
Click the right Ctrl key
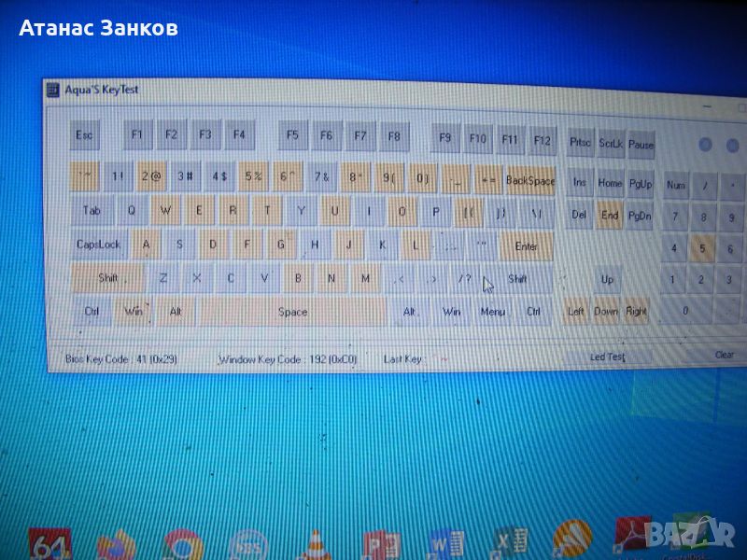click(x=533, y=312)
